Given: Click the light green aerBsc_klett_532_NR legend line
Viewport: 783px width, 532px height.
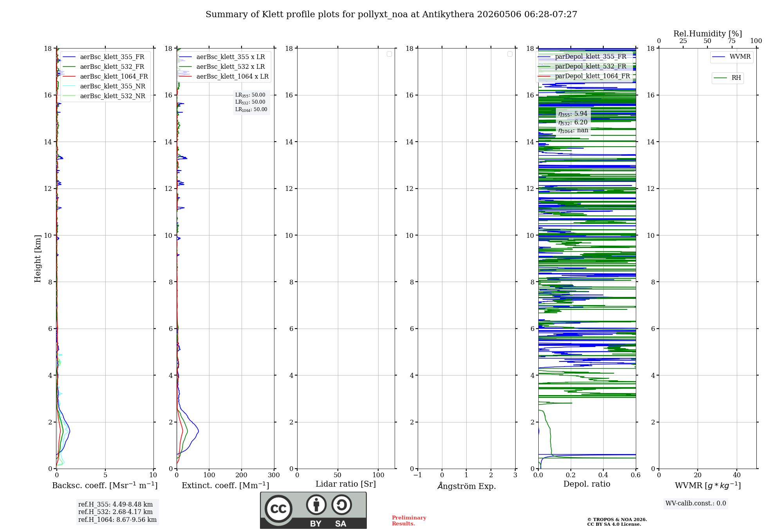Looking at the screenshot, I should click(69, 96).
